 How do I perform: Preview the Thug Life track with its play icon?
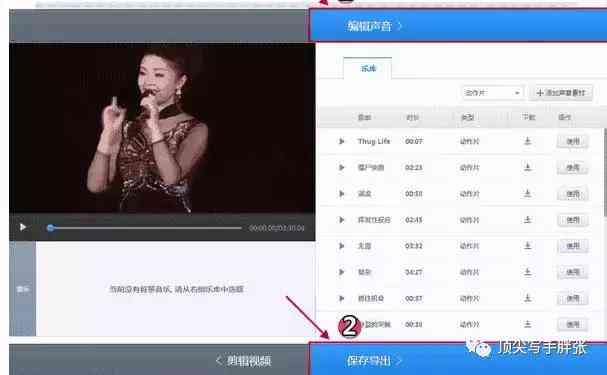[x=341, y=141]
